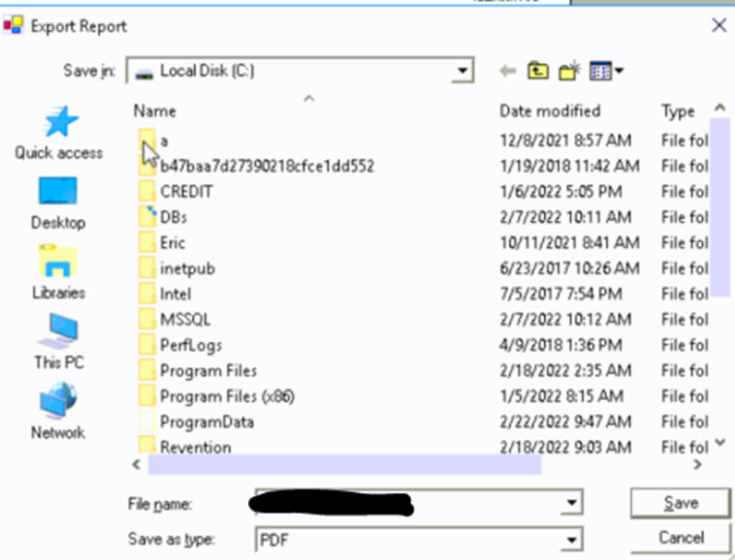Click date 2/18/2022 9:03 AM
This screenshot has width=735, height=560.
565,448
